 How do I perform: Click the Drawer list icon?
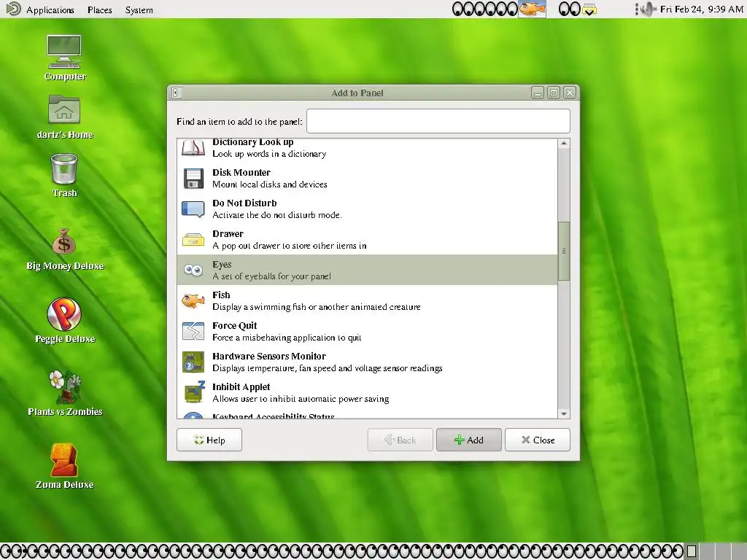(x=193, y=239)
